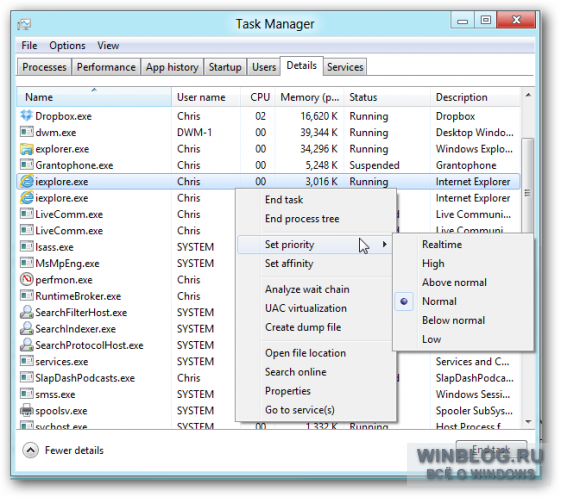Image resolution: width=561 pixels, height=497 pixels.
Task: Toggle UAC virtualization menu entry
Action: [x=306, y=308]
